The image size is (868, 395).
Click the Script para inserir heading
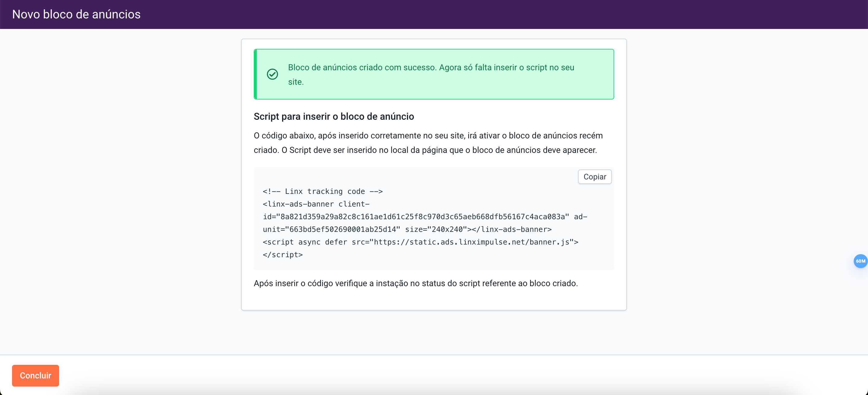[334, 116]
